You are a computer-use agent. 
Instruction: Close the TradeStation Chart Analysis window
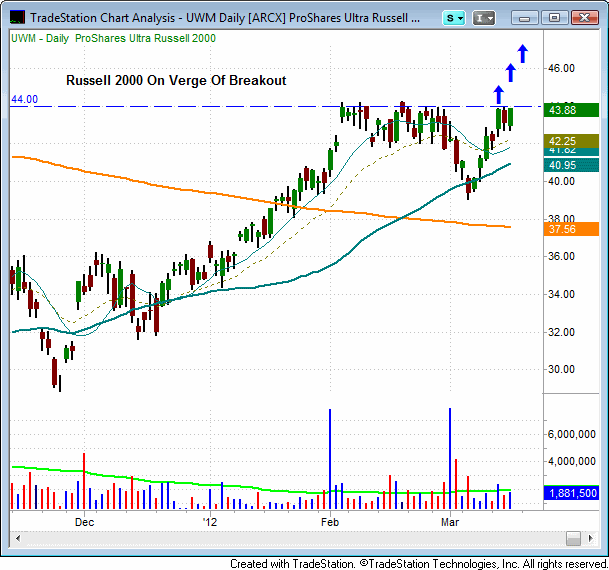click(581, 17)
